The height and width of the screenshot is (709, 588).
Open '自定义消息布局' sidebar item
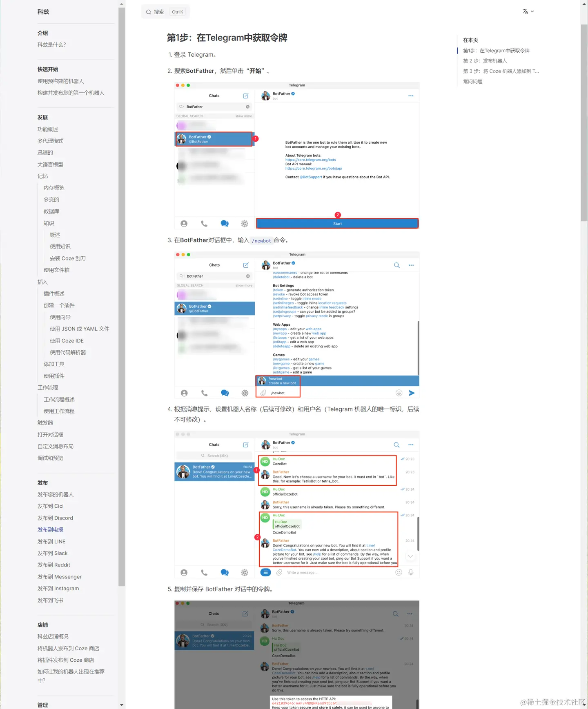(x=56, y=447)
